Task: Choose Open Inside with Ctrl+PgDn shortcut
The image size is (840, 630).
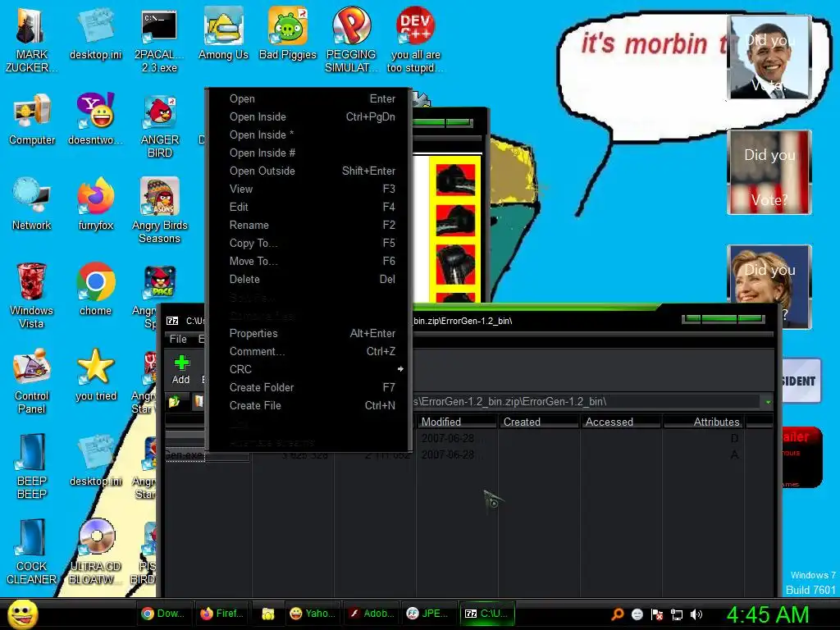Action: (313, 116)
